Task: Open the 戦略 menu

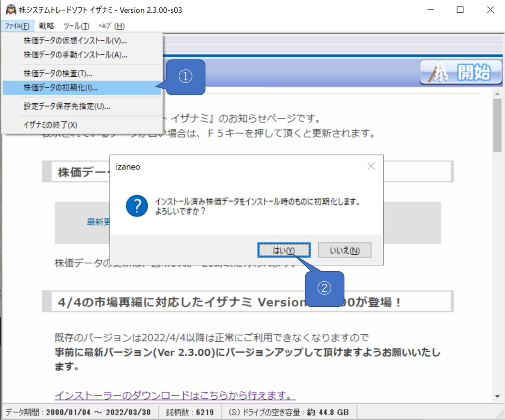Action: click(x=46, y=26)
